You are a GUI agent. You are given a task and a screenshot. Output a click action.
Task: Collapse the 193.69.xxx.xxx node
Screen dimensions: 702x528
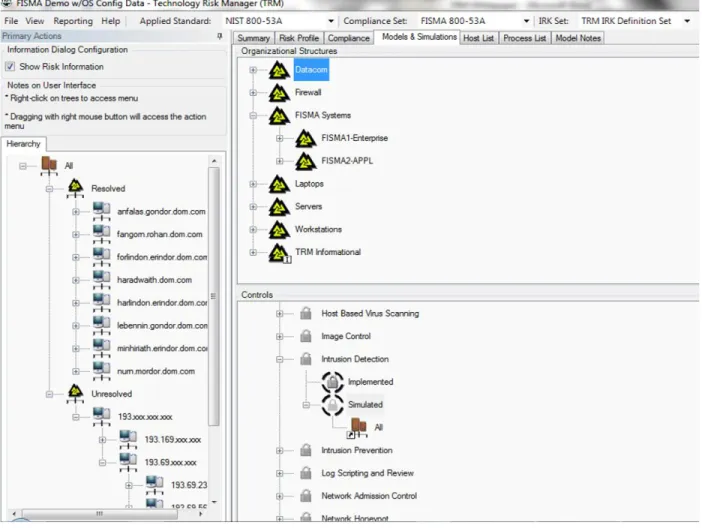(102, 463)
